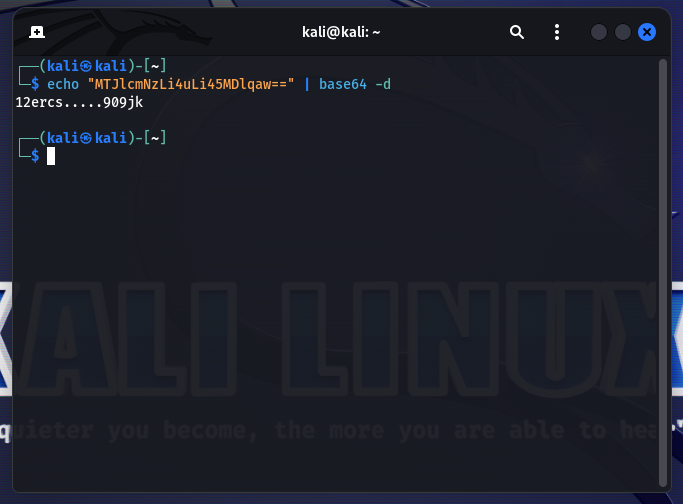Viewport: 683px width, 504px height.
Task: Click the -d flag text
Action: click(383, 84)
